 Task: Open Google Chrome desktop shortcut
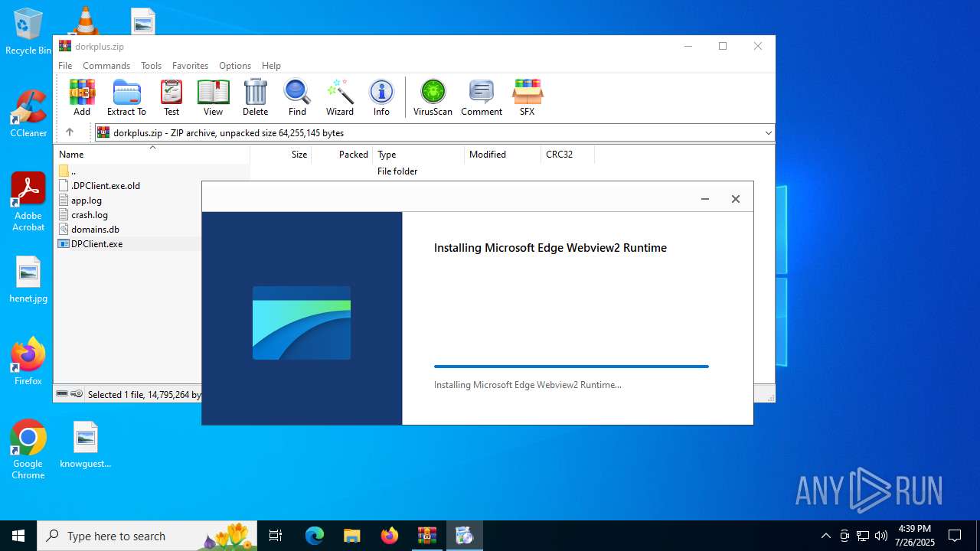pos(28,450)
